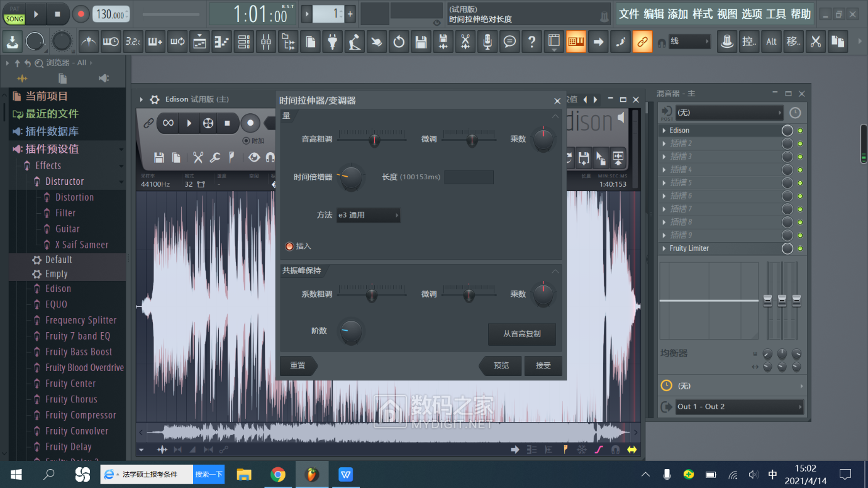Image resolution: width=868 pixels, height=488 pixels.
Task: Click the Edison scissors editing tools icon
Action: click(198, 158)
